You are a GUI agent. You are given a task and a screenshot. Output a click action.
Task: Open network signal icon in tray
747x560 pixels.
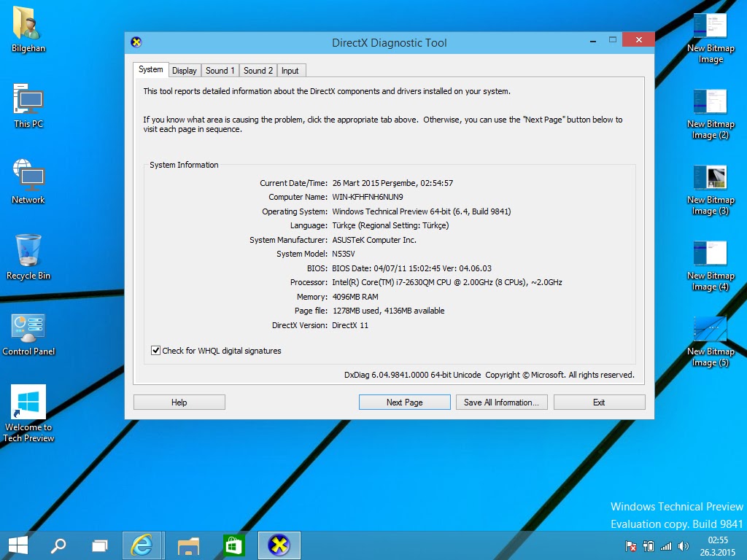(x=666, y=546)
